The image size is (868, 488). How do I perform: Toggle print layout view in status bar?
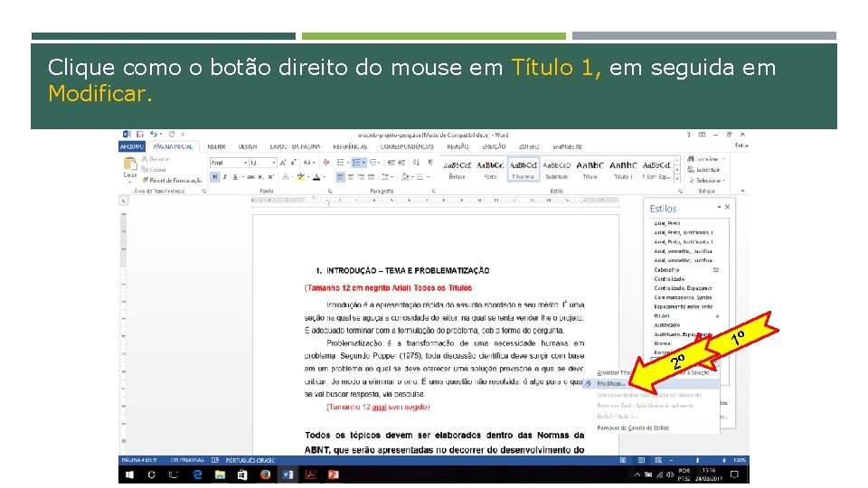[x=641, y=460]
